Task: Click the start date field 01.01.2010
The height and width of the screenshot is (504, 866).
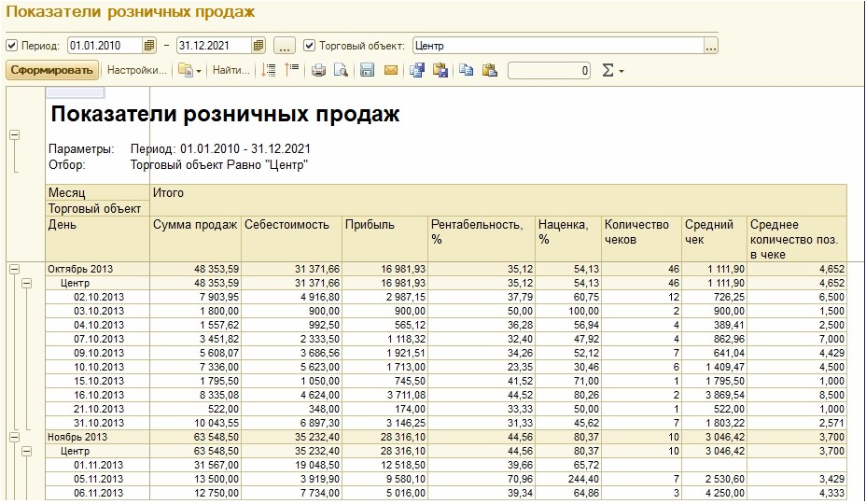Action: 105,46
